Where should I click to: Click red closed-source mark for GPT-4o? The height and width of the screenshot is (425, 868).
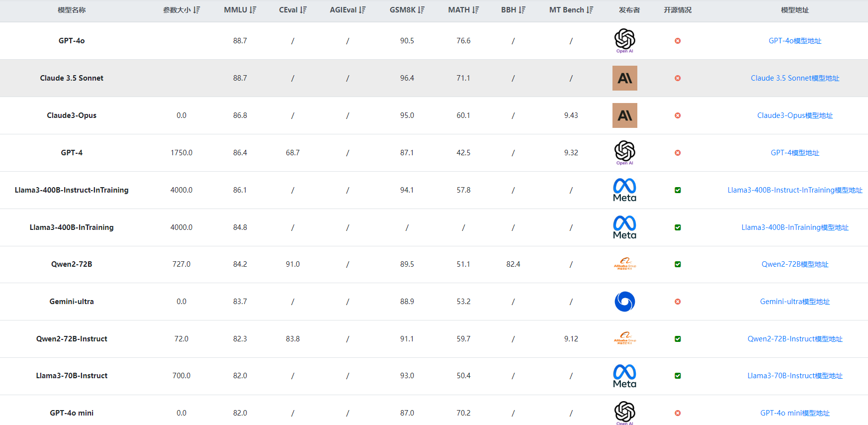point(678,41)
